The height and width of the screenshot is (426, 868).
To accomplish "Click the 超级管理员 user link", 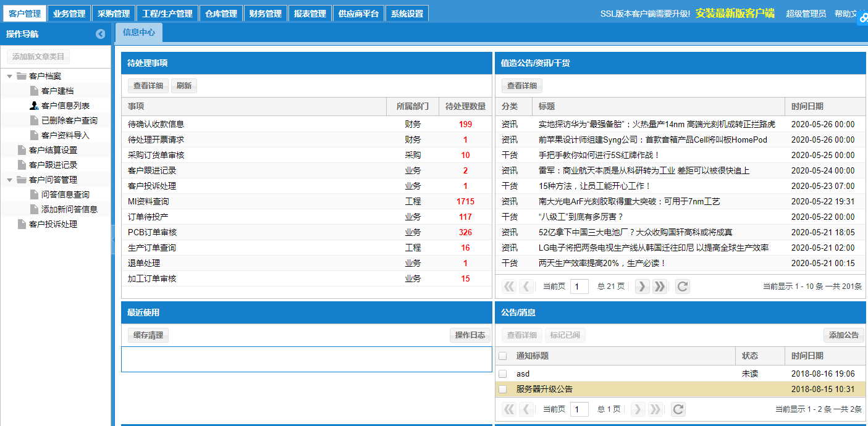I will click(x=806, y=14).
